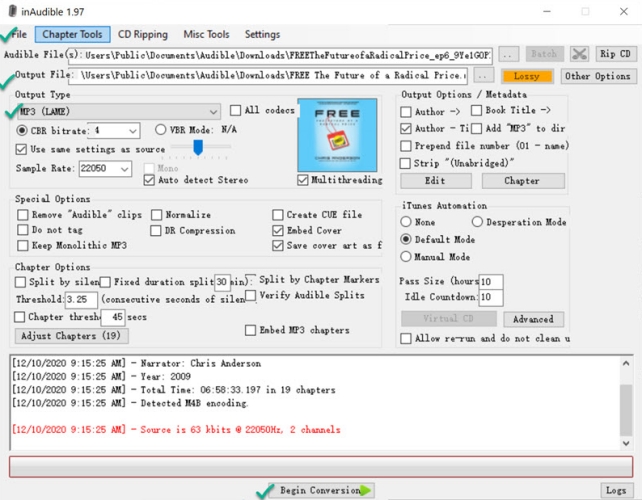Click the FREE book cover thumbnail
The height and width of the screenshot is (500, 642).
coord(337,135)
